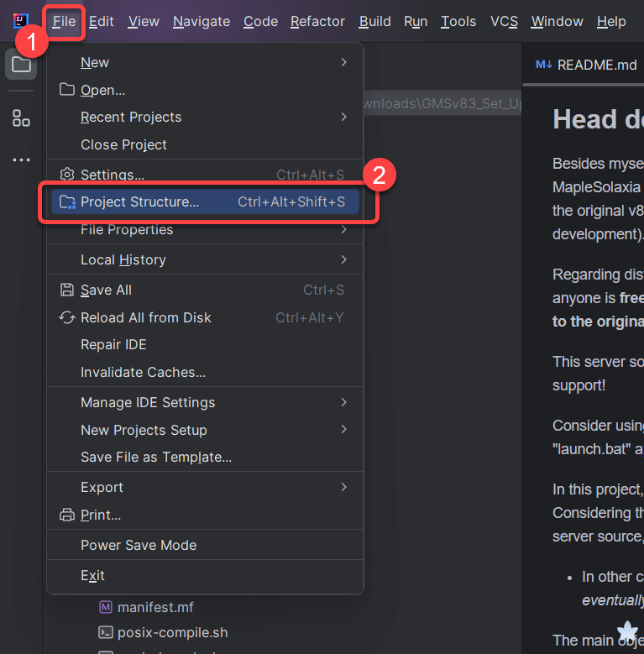Open the Refactor menu
The height and width of the screenshot is (654, 644).
[317, 21]
